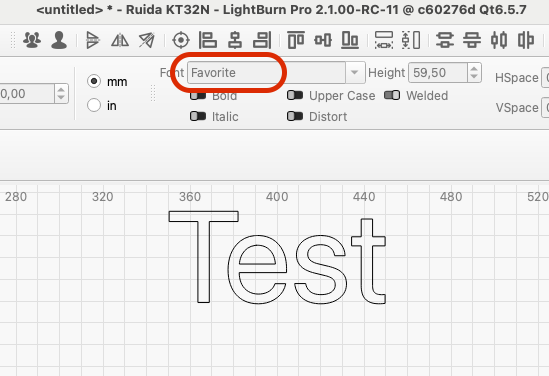Flip selection vertically
The image size is (549, 376).
93,40
